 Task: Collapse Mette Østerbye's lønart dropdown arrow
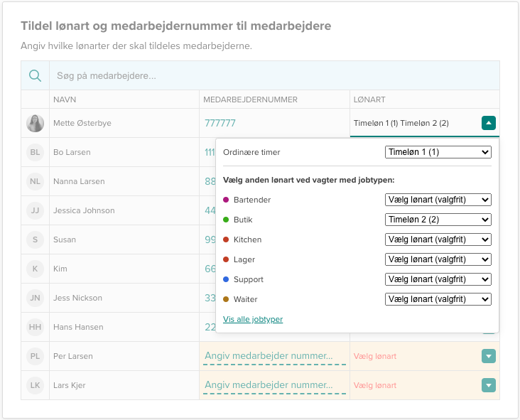(x=488, y=123)
